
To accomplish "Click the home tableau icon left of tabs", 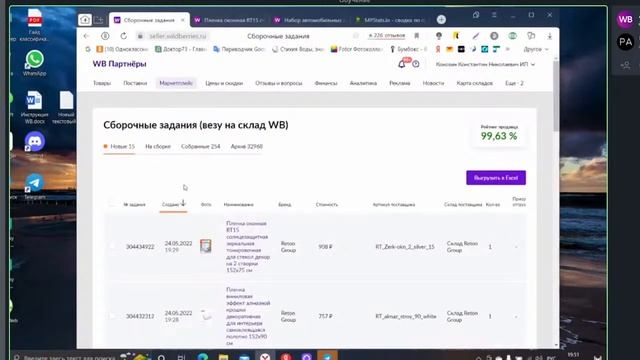I will point(85,20).
